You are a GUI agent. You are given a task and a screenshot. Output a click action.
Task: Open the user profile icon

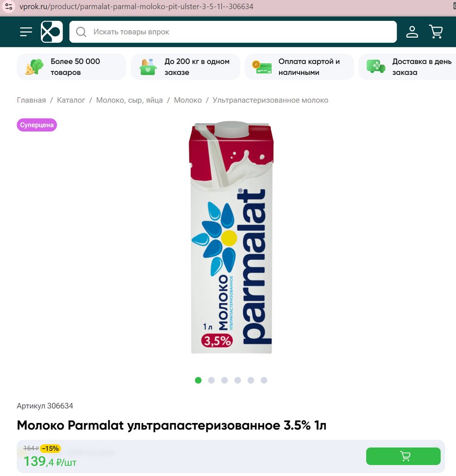pyautogui.click(x=412, y=32)
